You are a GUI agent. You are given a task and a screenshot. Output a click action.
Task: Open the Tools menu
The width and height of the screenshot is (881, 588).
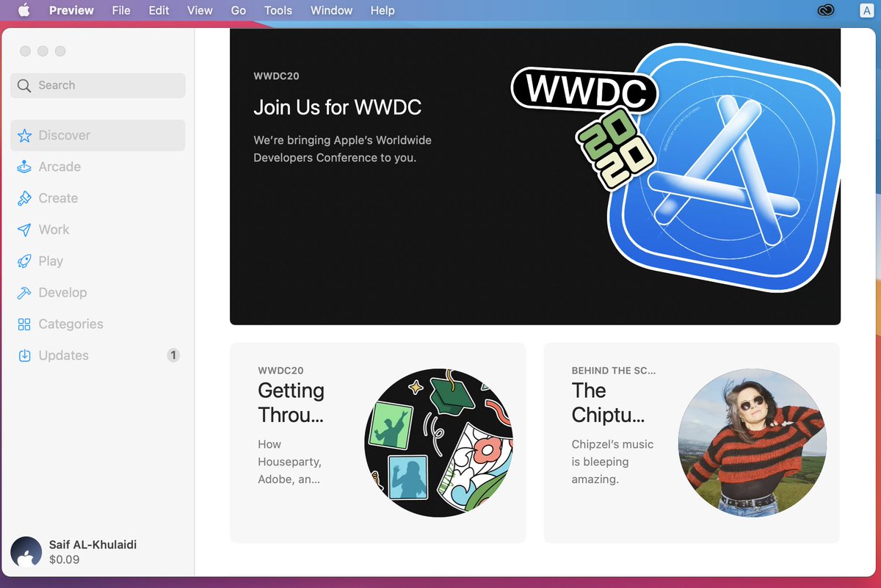[x=278, y=10]
